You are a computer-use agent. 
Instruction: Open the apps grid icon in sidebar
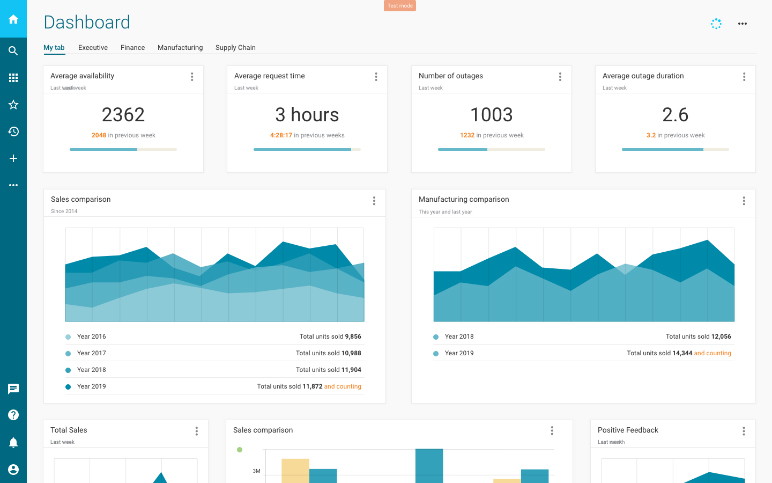click(13, 78)
